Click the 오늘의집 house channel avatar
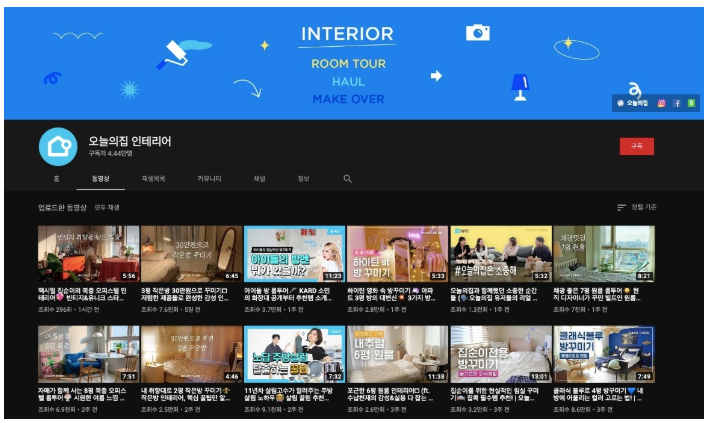Image resolution: width=707 pixels, height=422 pixels. pyautogui.click(x=58, y=147)
